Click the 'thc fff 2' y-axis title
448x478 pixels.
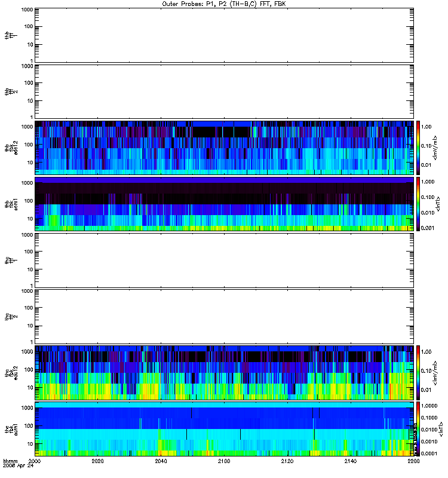pyautogui.click(x=11, y=317)
